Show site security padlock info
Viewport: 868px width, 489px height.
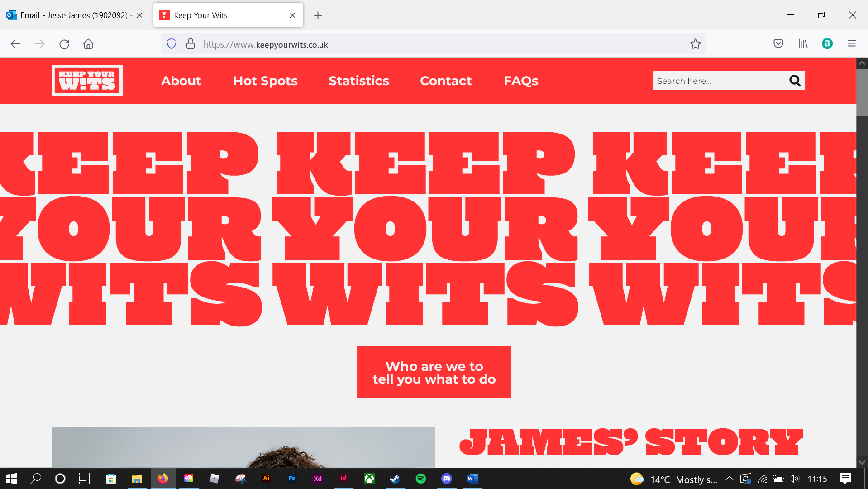pyautogui.click(x=191, y=44)
